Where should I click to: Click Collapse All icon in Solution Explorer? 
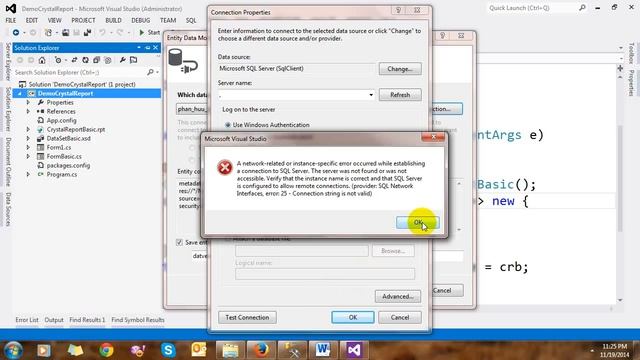coord(96,60)
